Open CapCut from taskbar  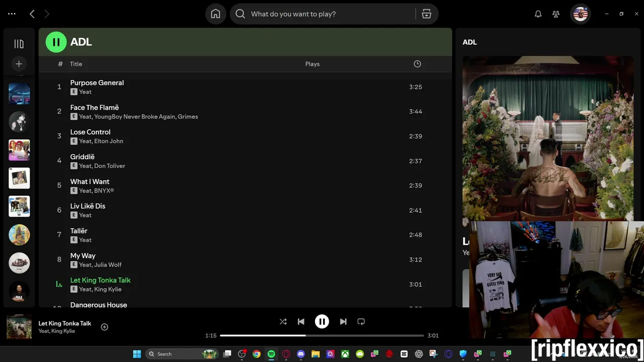tap(404, 354)
